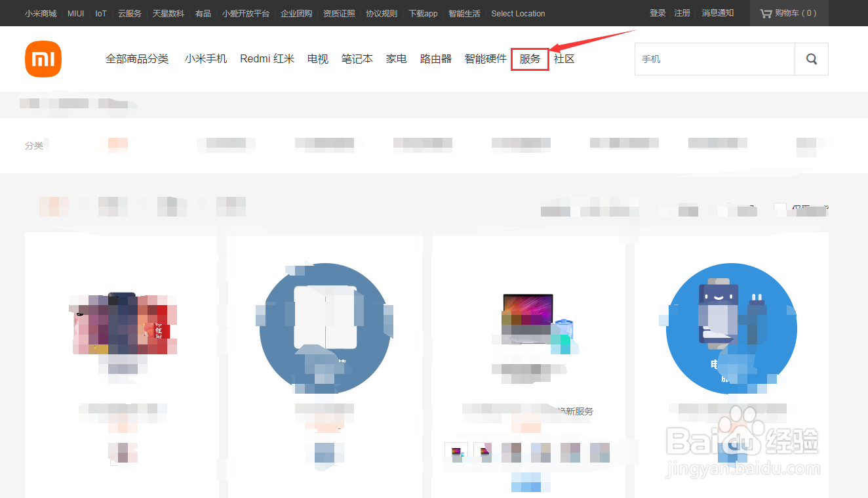Open 全部商品分类 category menu
Screen dimensions: 868x498
tap(137, 59)
